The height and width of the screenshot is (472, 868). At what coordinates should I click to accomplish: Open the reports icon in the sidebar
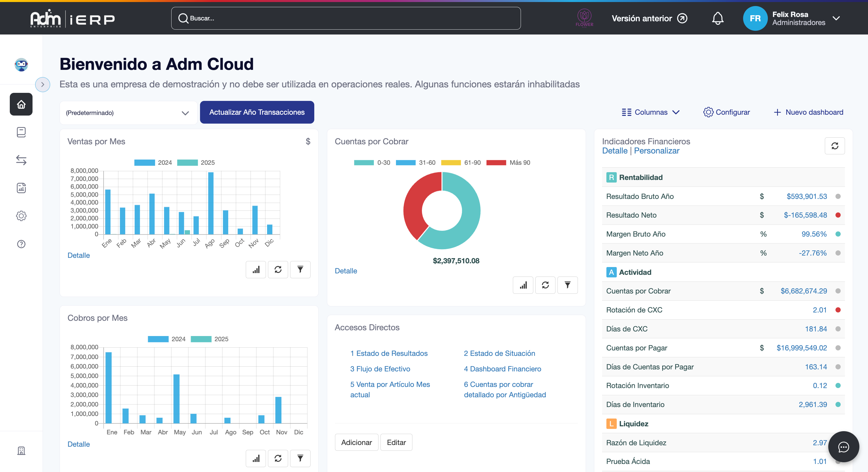[x=21, y=188]
